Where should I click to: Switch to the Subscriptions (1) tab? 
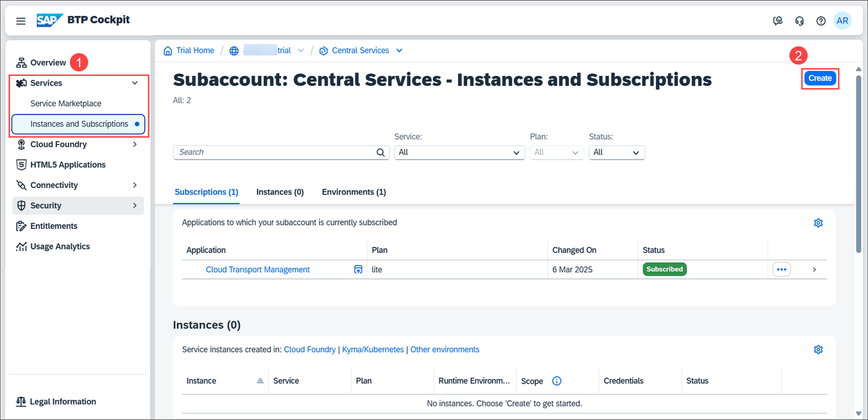coord(206,192)
